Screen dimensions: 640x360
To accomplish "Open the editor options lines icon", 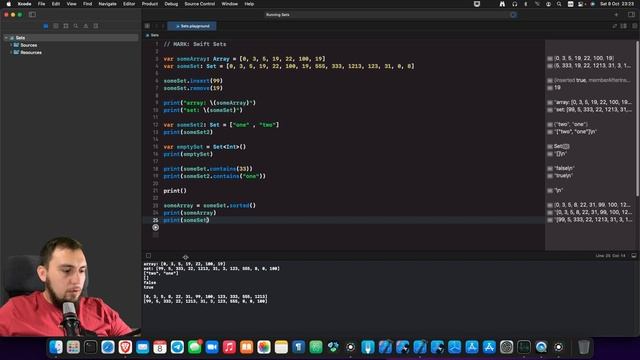I will click(624, 26).
